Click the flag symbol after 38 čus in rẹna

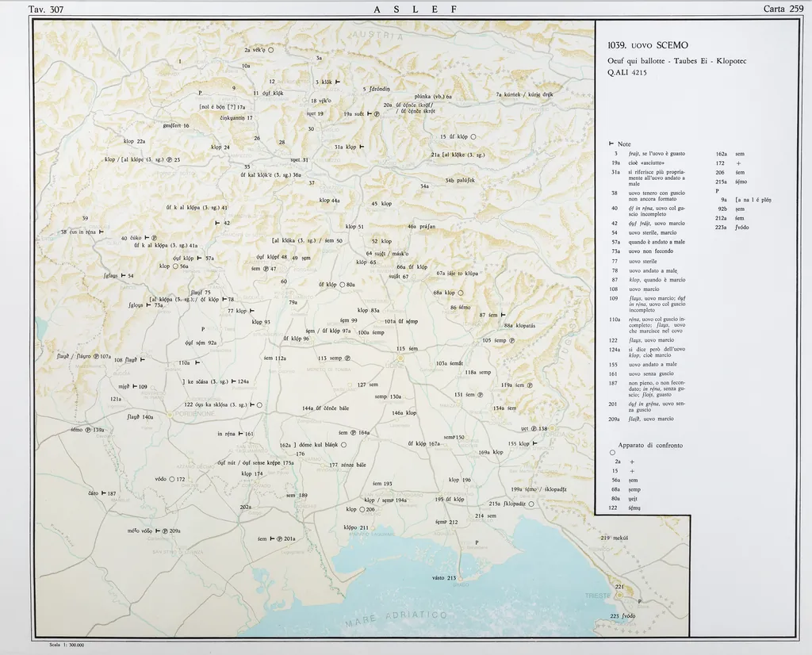[101, 232]
